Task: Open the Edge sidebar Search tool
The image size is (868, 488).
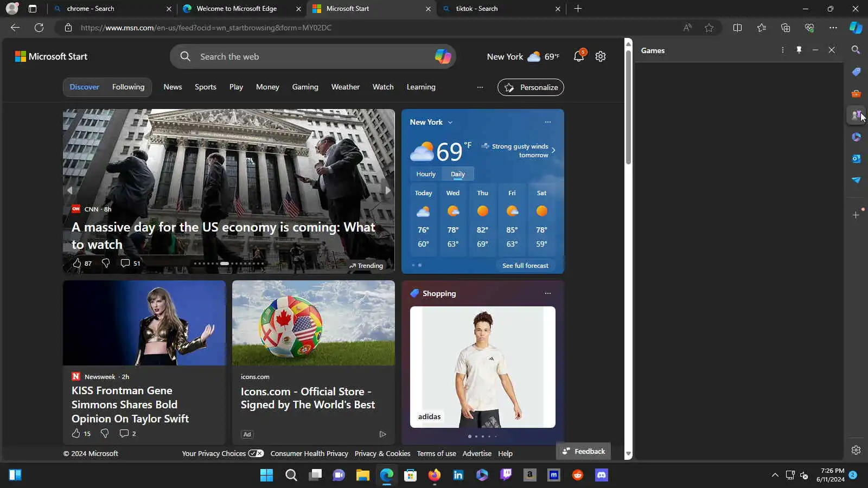Action: pyautogui.click(x=856, y=50)
